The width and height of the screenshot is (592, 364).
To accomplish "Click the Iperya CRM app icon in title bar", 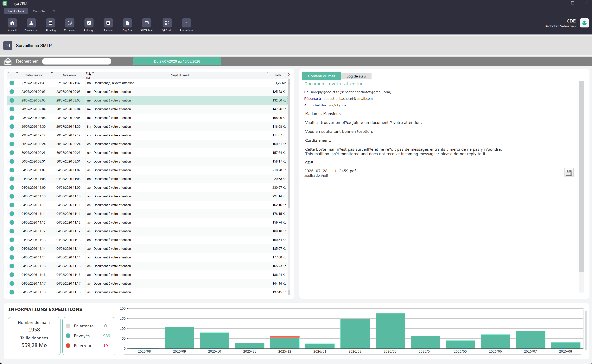I will [5, 3].
